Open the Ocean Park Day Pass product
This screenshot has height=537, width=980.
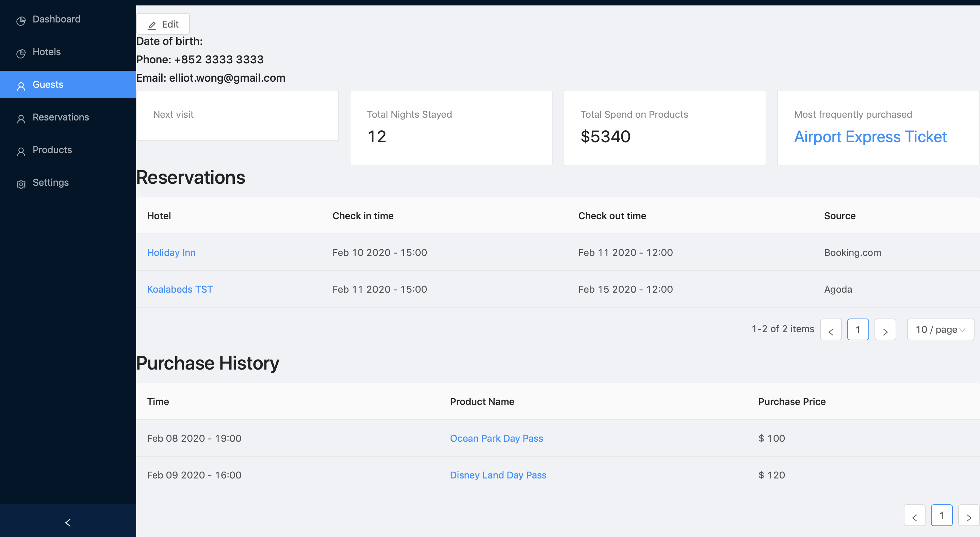(496, 438)
